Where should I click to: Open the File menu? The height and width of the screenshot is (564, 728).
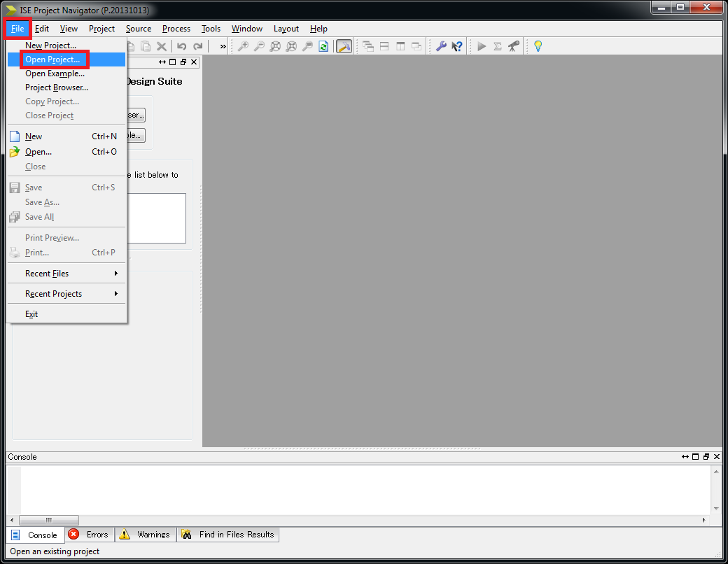(x=17, y=29)
